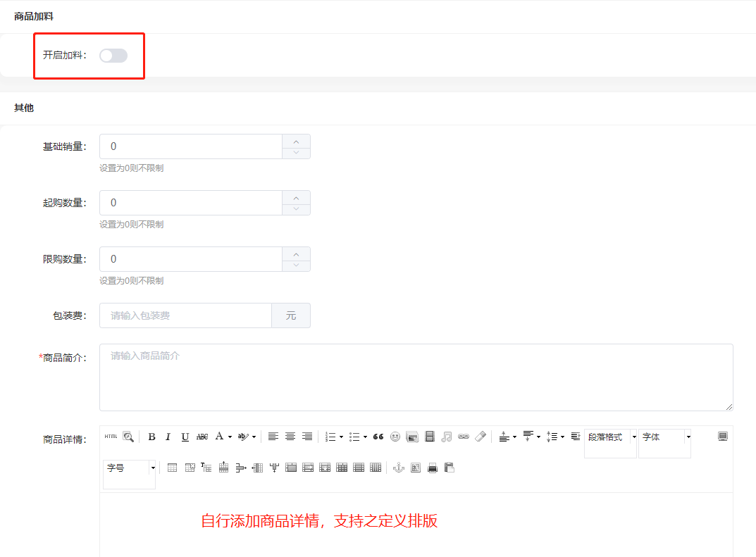
Task: Insert a blockquote
Action: pos(378,437)
